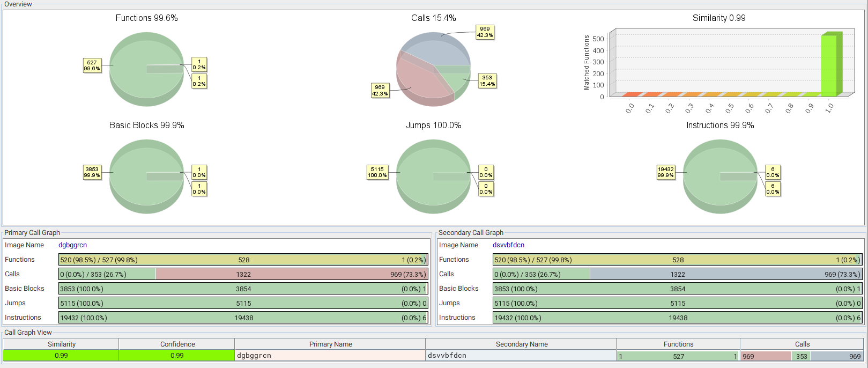Click the Calls column header in table
This screenshot has width=868, height=368.
(x=802, y=344)
